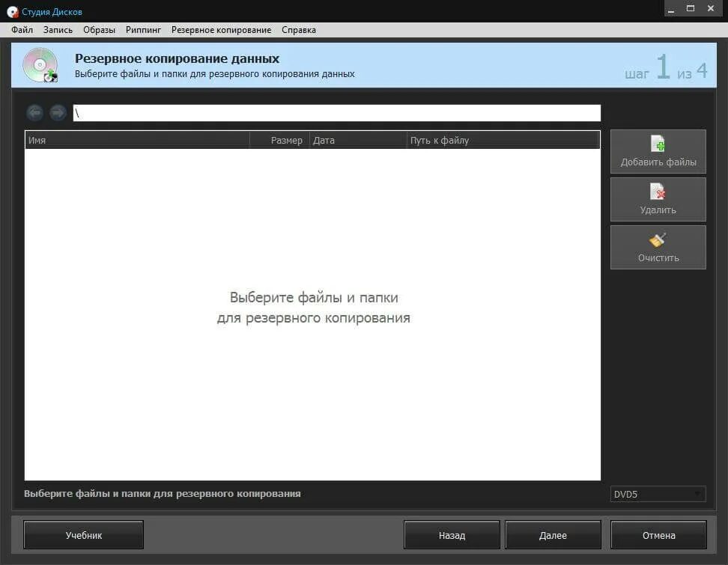
Task: Click the Назад button
Action: [x=452, y=534]
